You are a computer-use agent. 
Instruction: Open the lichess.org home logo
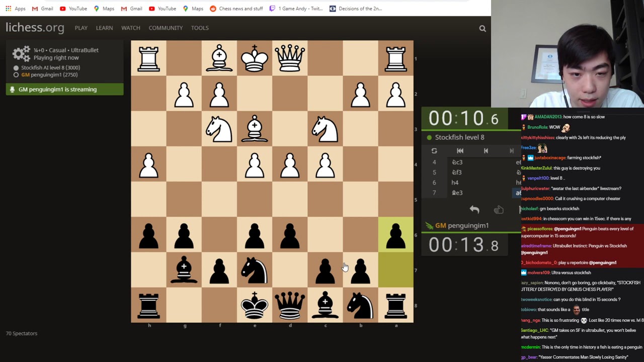point(35,28)
